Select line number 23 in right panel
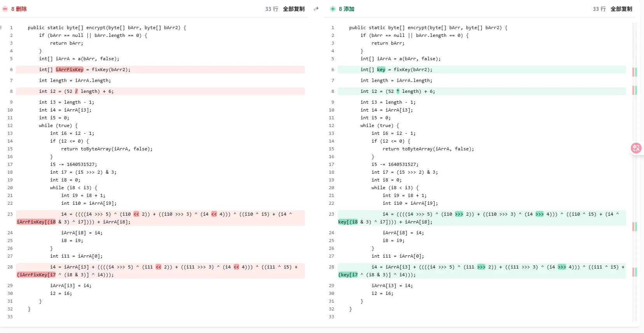The image size is (644, 333). tap(331, 214)
